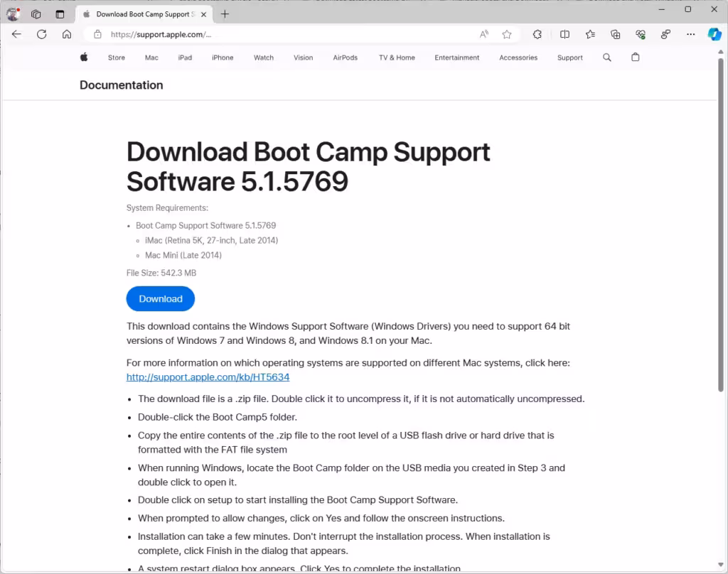Open the Entertainment menu

(x=457, y=58)
